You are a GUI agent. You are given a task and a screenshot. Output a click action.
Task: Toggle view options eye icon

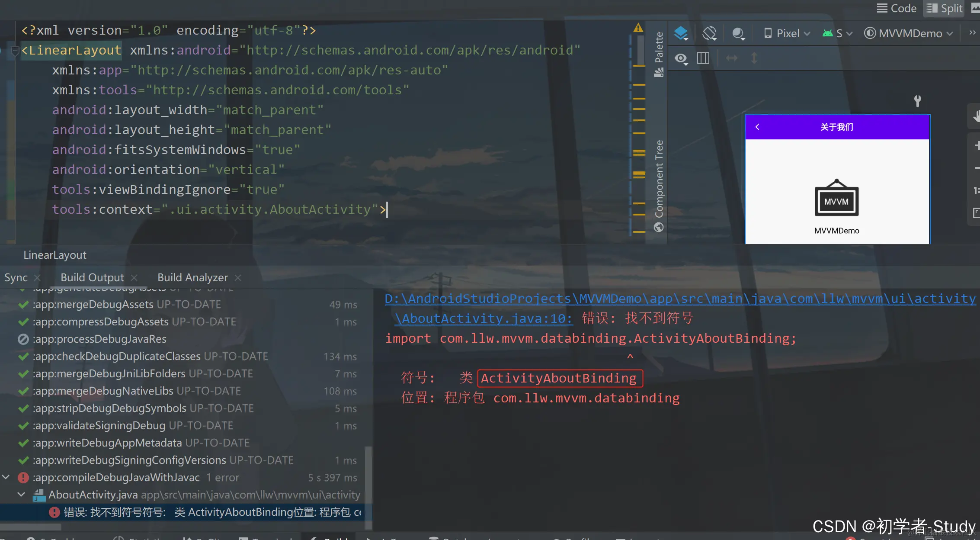tap(681, 58)
